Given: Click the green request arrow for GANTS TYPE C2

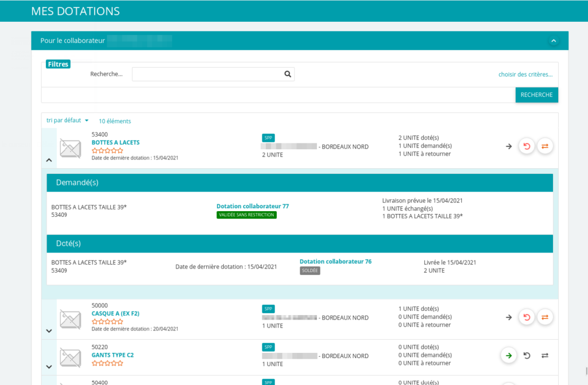Looking at the screenshot, I should click(509, 355).
